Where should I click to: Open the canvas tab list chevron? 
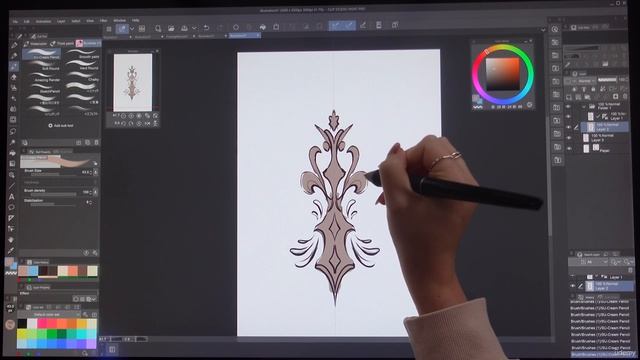543,29
